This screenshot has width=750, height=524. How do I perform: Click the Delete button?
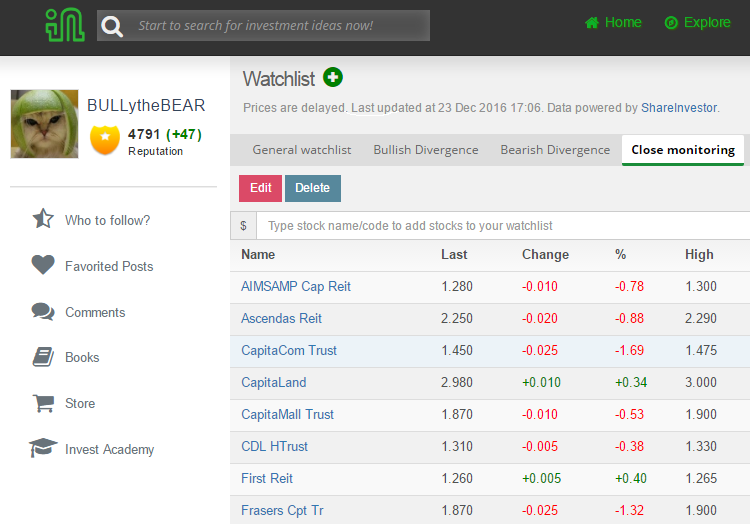point(313,188)
